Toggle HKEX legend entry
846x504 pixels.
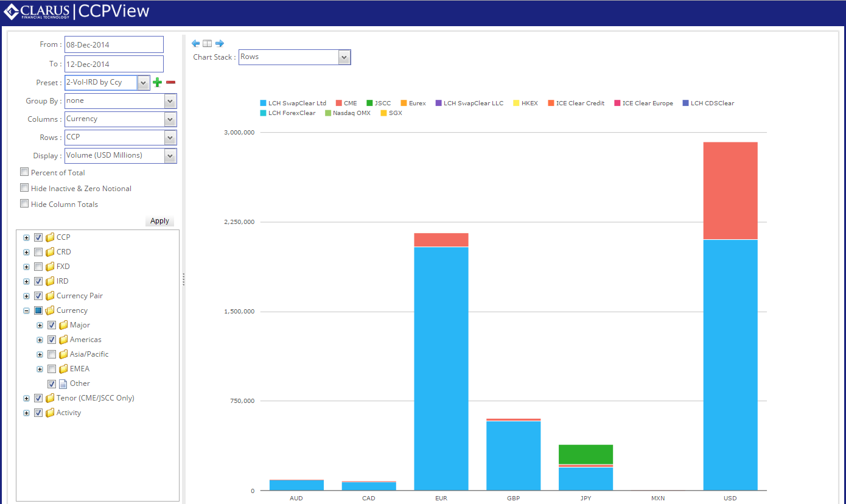point(525,103)
